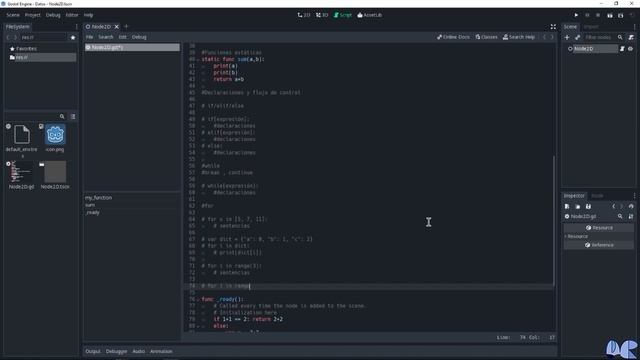This screenshot has width=640, height=360.
Task: Select the FileSystem dock tab
Action: 18,27
